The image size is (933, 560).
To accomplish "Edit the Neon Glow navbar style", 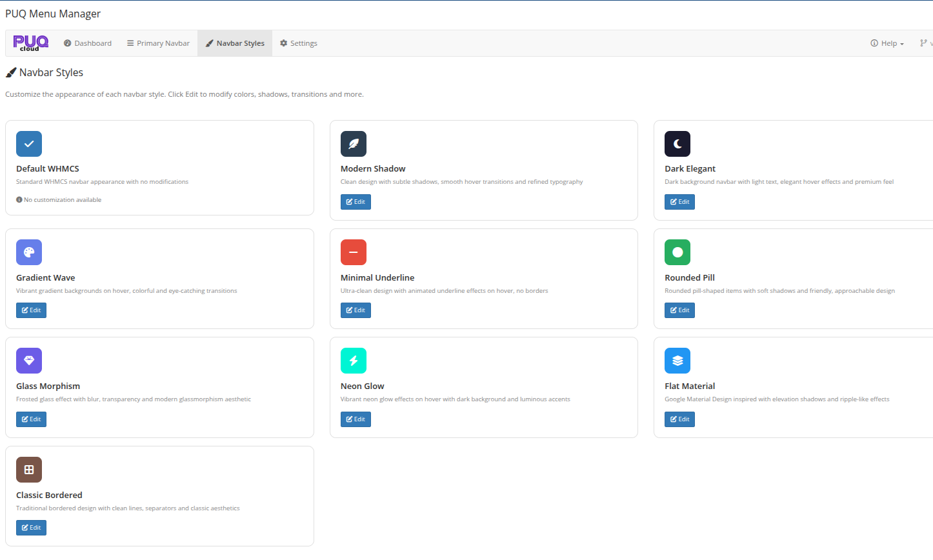I will (356, 419).
